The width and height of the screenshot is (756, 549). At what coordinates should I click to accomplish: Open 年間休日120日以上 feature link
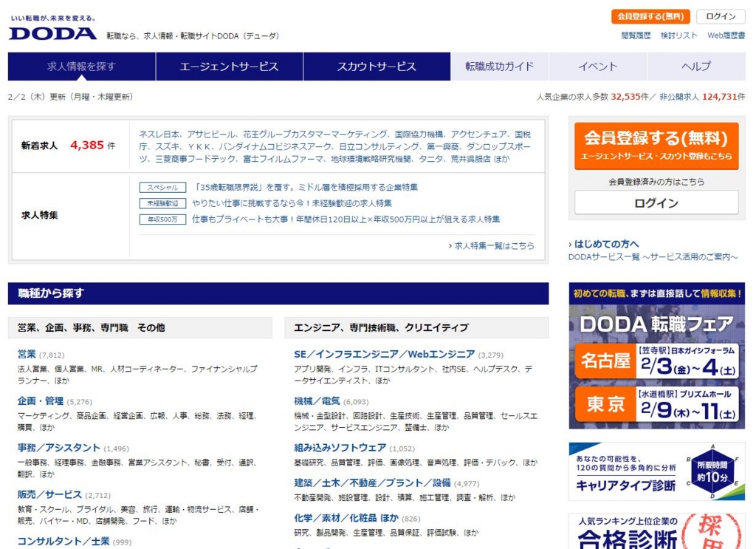click(346, 219)
